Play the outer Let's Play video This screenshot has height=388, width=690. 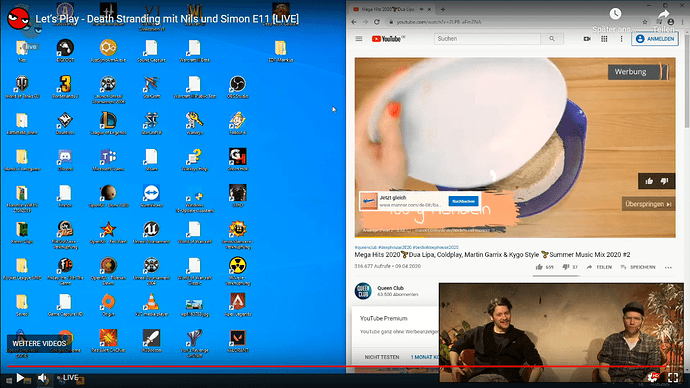tap(20, 377)
